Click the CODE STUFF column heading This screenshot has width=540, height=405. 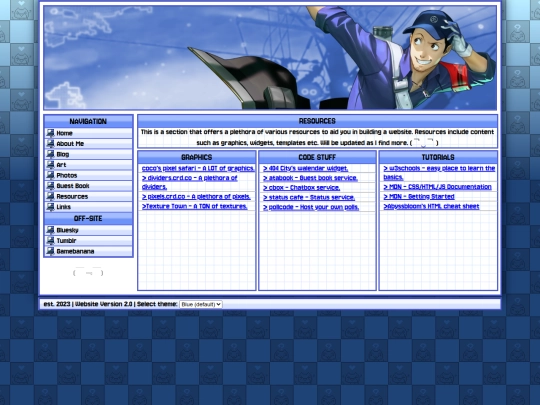tap(317, 157)
